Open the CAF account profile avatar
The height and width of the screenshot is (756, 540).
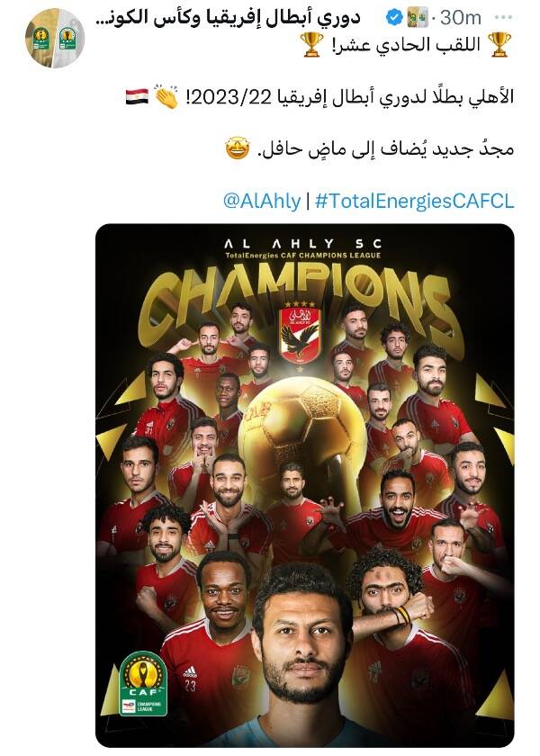[55, 38]
